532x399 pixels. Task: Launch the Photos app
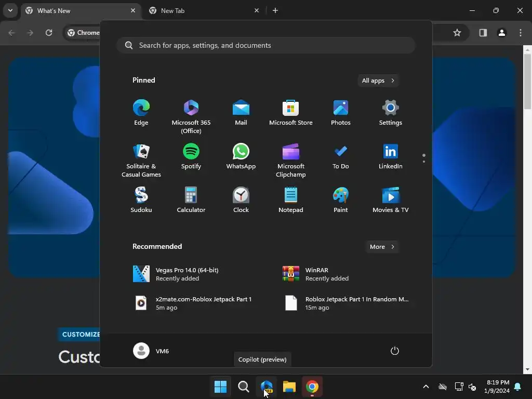[341, 113]
